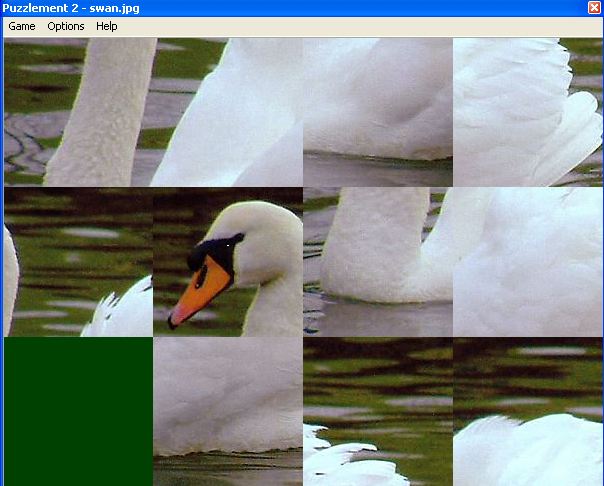Click the swan head tile with orange beak
Viewport: 604px width, 486px height.
pos(228,262)
